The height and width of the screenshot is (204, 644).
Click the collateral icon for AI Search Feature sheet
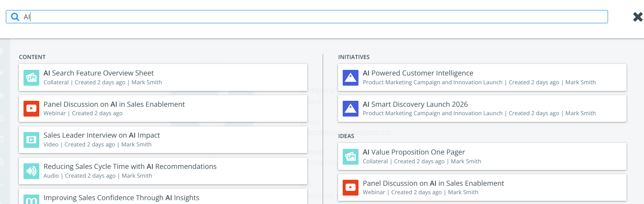[x=31, y=78]
